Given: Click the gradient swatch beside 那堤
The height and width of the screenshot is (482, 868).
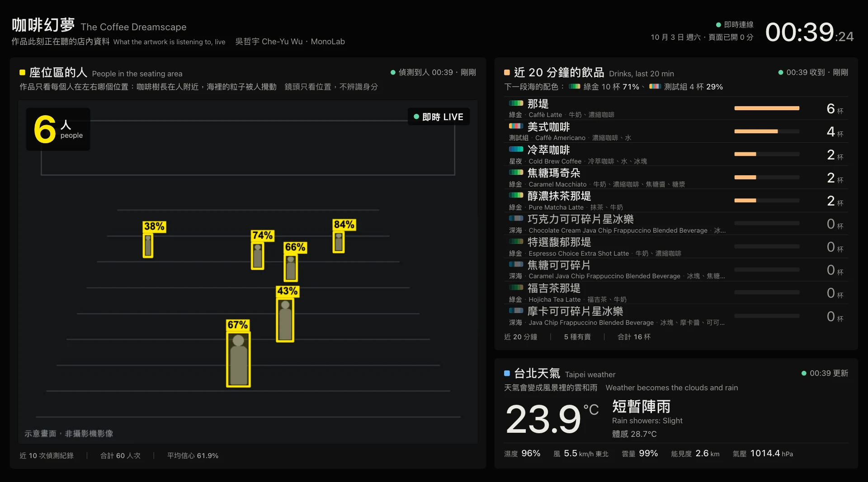Looking at the screenshot, I should tap(516, 103).
